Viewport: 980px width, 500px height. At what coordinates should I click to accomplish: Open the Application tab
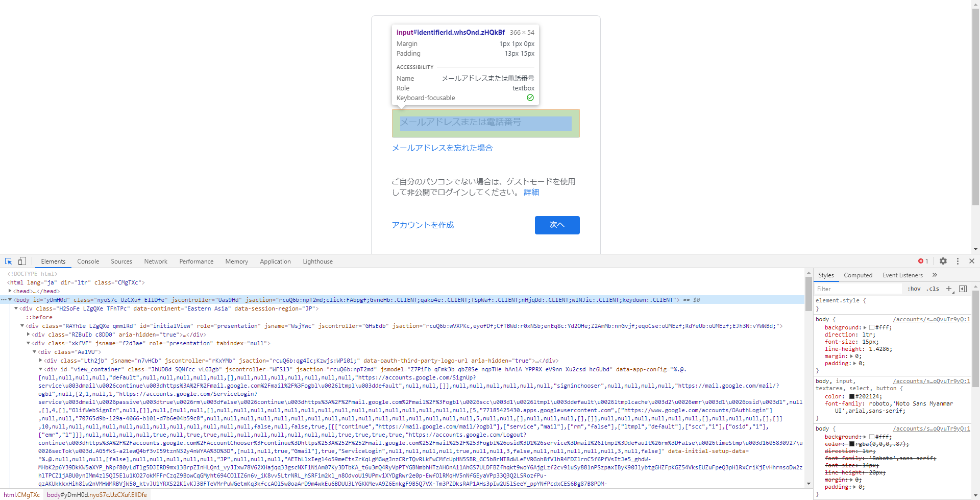(275, 261)
